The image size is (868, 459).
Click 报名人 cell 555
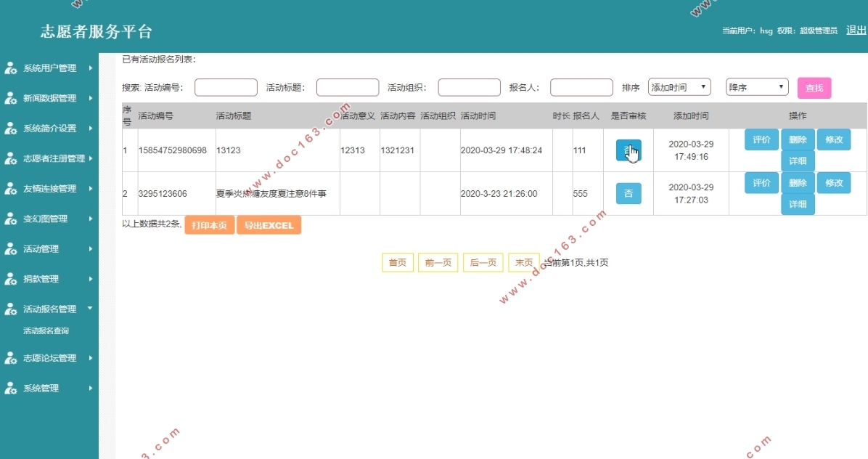580,194
